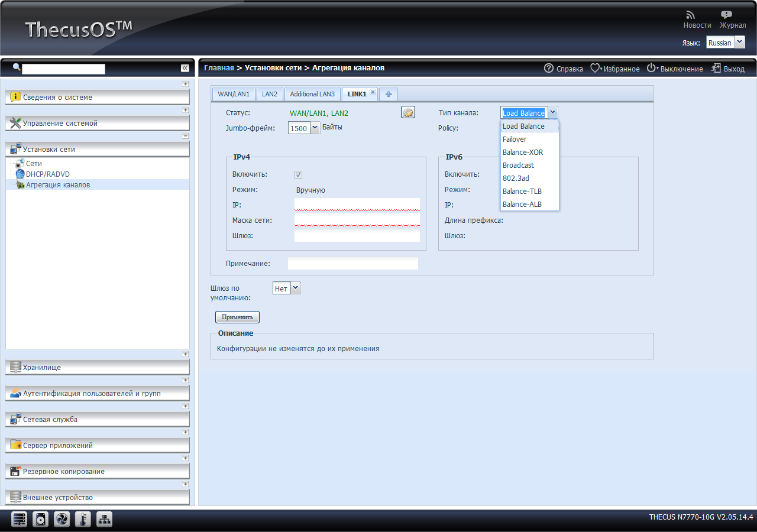Screen dimensions: 757x532
Task: Click the plus expander above Сетевая служба
Action: tap(186, 406)
